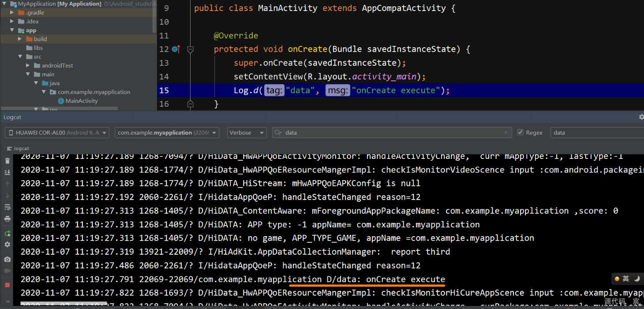Open the Verbose log level dropdown
644x309 pixels.
coord(247,132)
